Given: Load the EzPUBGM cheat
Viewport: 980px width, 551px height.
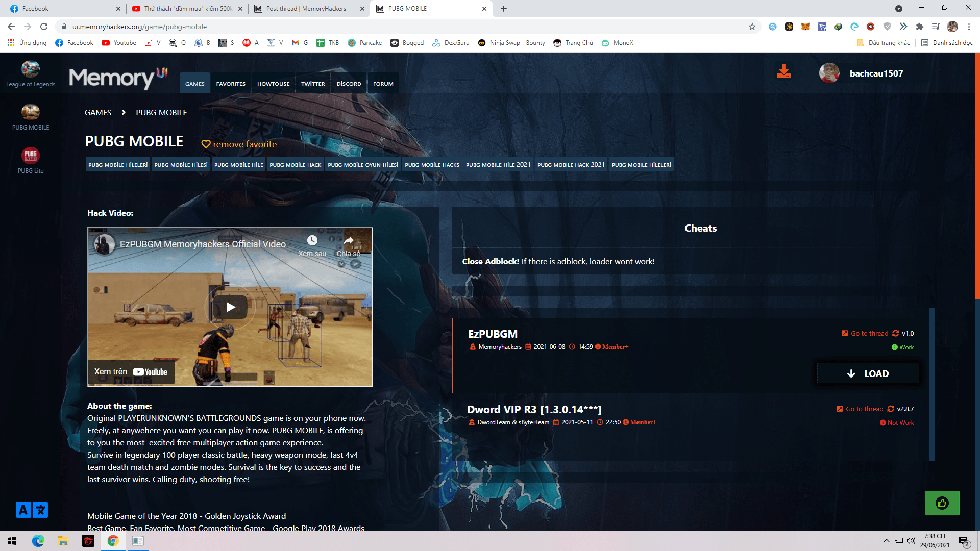Looking at the screenshot, I should point(868,373).
